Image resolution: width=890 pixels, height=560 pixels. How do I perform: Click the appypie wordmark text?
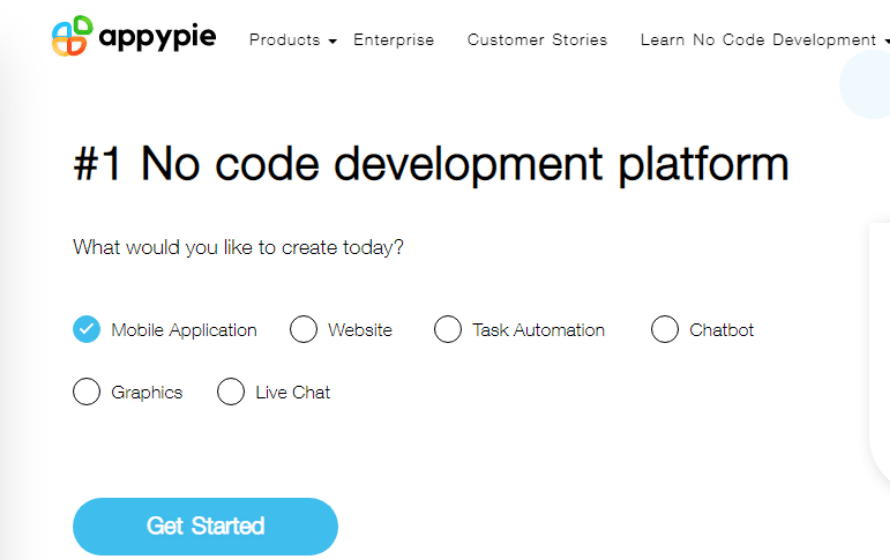point(157,37)
